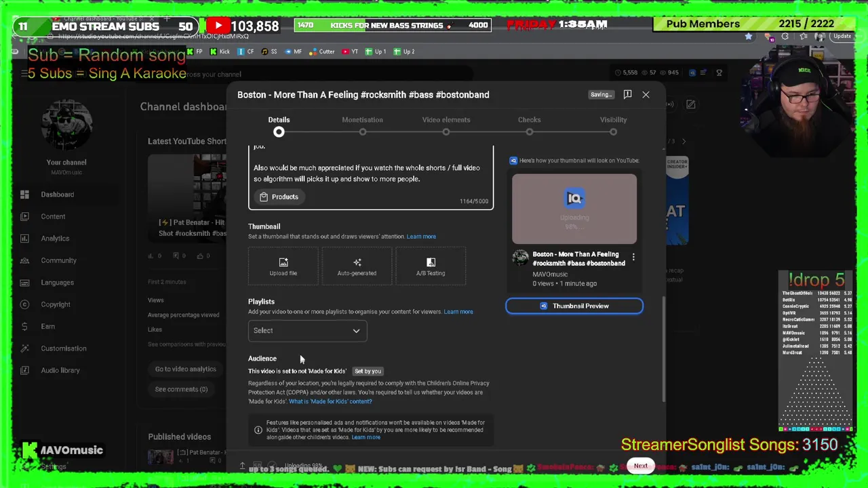Image resolution: width=868 pixels, height=488 pixels.
Task: Click the Next button
Action: click(641, 466)
